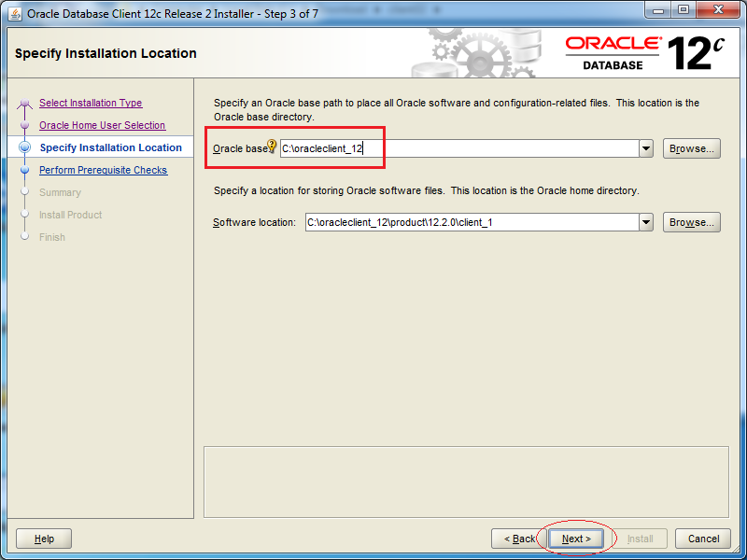747x560 pixels.
Task: Click inside the Oracle base path field
Action: pos(459,148)
